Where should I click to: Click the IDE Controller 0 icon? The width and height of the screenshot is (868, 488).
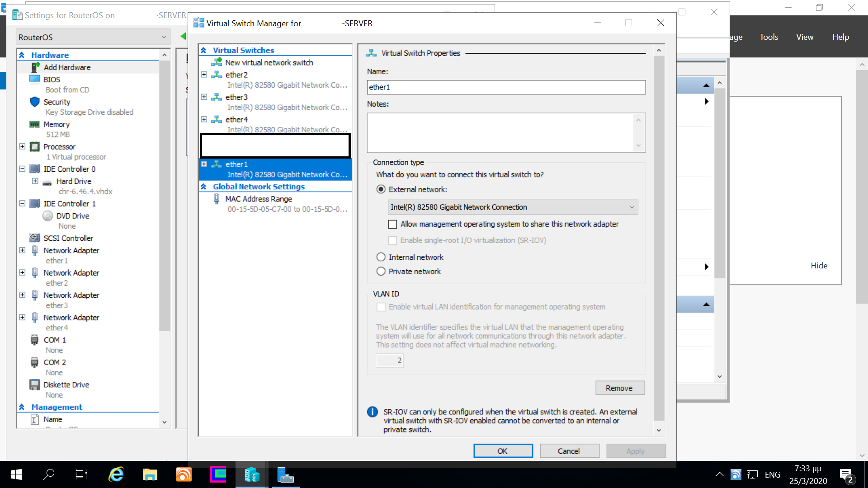(35, 169)
